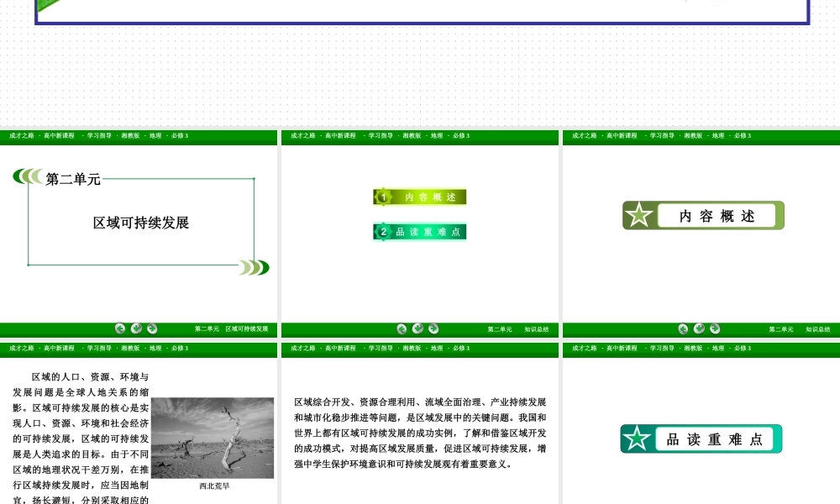Select the 西北荒旱 desert photo
840x504 pixels.
[213, 436]
